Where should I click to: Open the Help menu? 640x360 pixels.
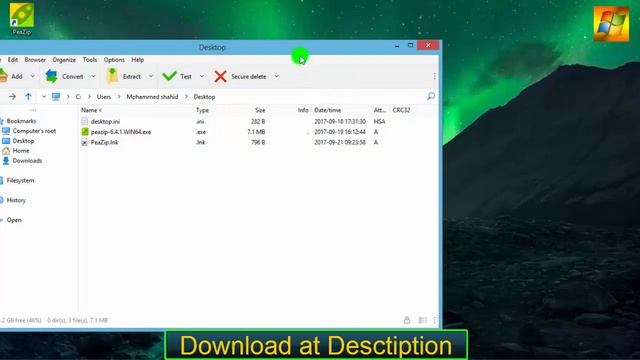[138, 60]
